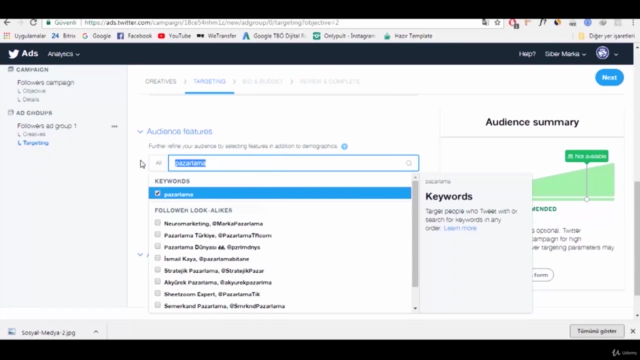
Task: Reload the page with the refresh icon
Action: coord(33,22)
